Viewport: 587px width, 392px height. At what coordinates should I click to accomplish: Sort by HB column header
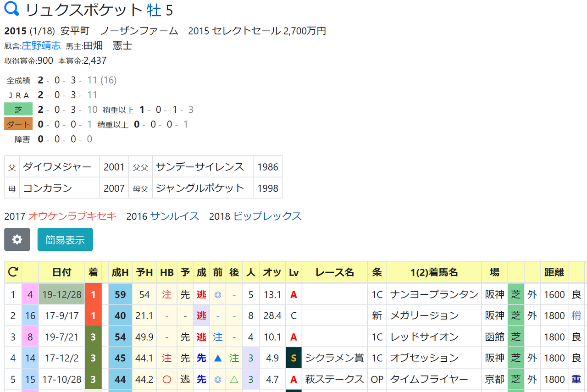[167, 272]
